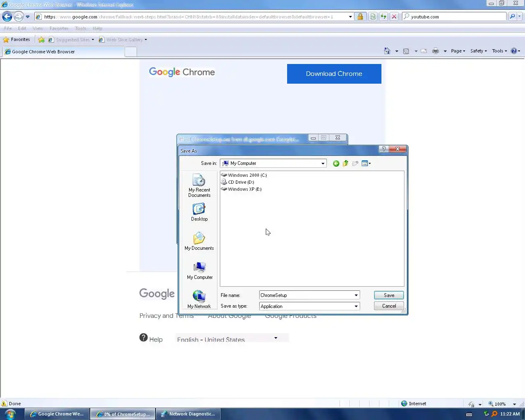
Task: Select CD Drive (D:)
Action: tap(237, 182)
